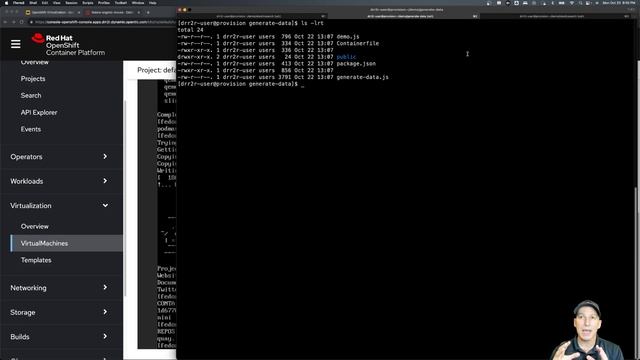The width and height of the screenshot is (640, 360).
Task: Switch to the generate-data terminal tab
Action: tap(403, 16)
